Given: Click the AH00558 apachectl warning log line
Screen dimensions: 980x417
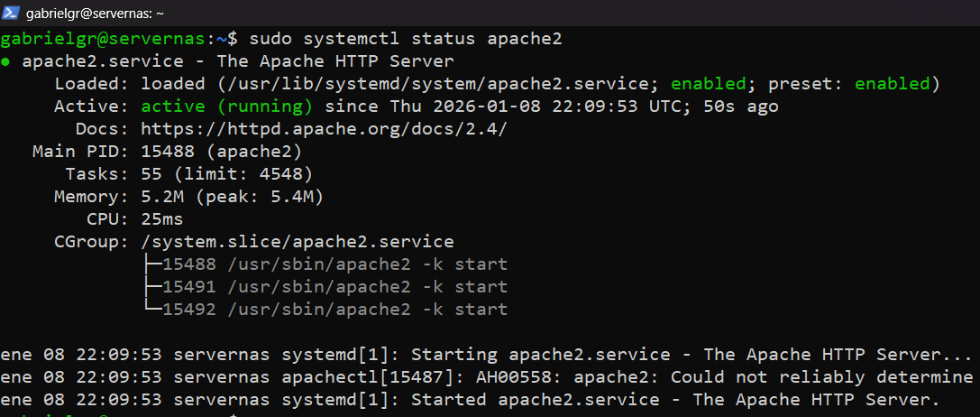Looking at the screenshot, I should point(487,377).
